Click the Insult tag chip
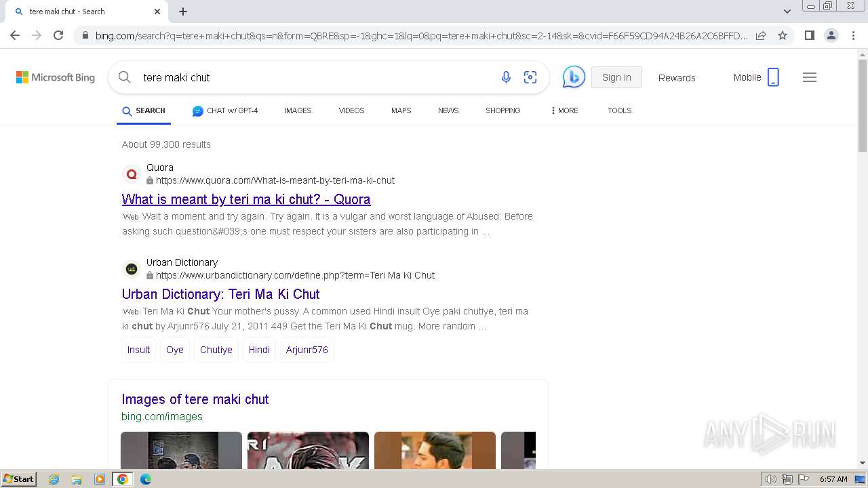The width and height of the screenshot is (868, 488). 138,350
